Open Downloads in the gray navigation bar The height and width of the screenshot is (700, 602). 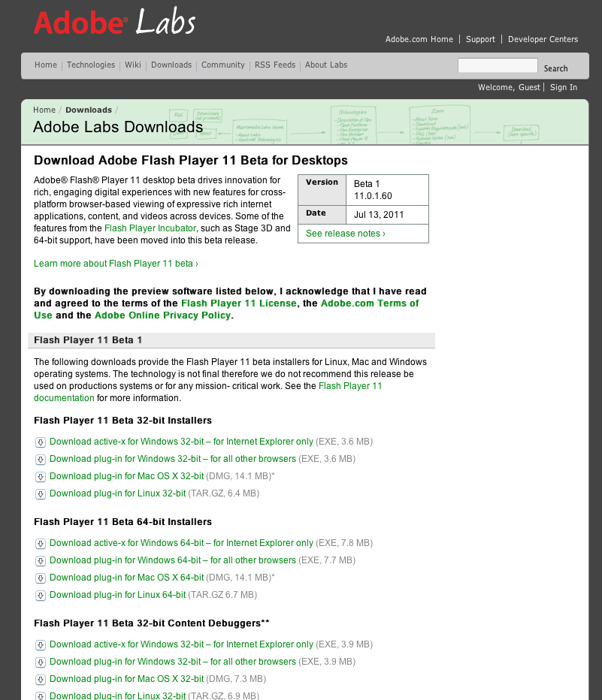coord(171,65)
